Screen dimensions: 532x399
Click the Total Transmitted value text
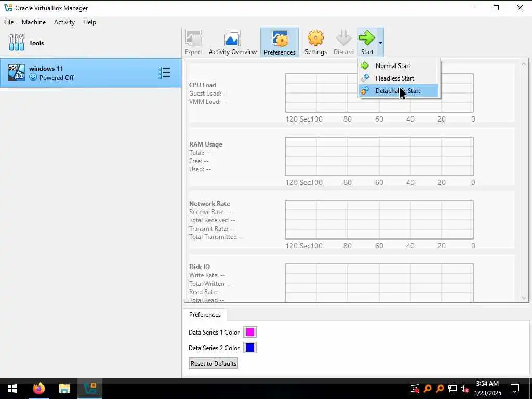216,237
